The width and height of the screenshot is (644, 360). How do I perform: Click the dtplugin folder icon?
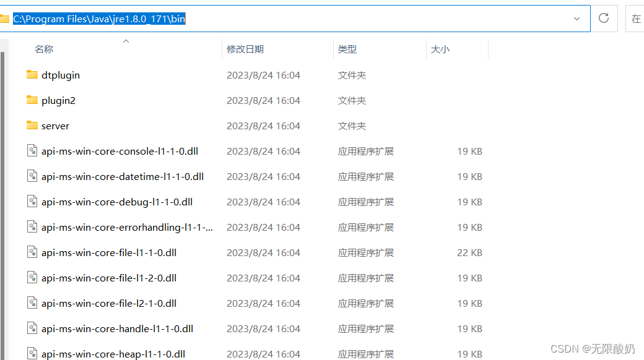pyautogui.click(x=33, y=75)
